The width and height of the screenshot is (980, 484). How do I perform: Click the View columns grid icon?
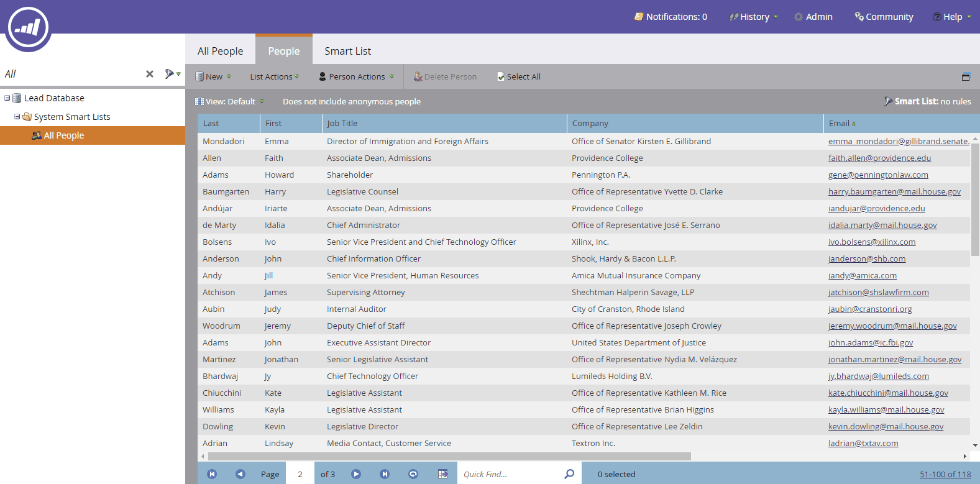click(199, 101)
